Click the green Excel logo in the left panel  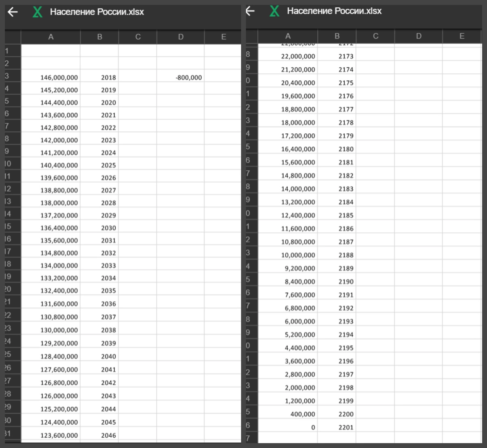click(x=37, y=12)
